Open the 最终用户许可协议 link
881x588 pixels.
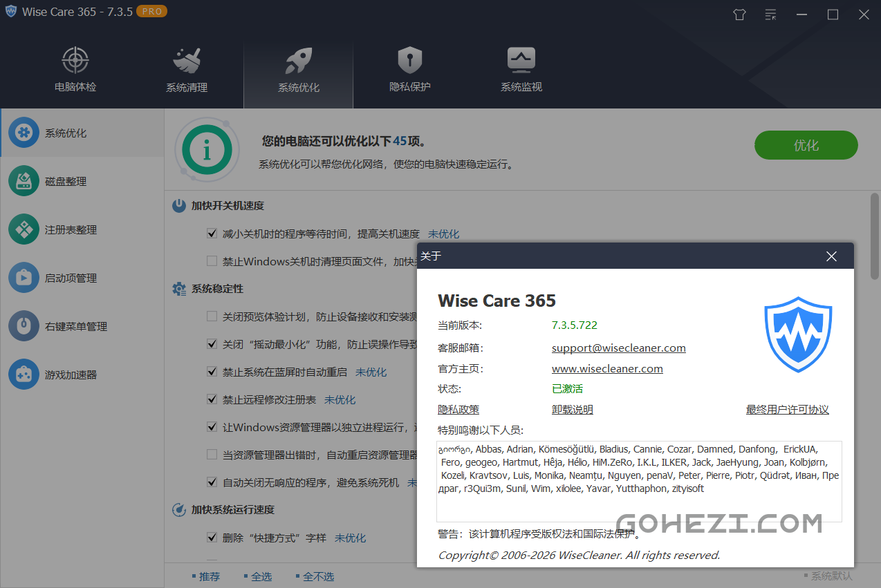tap(787, 410)
